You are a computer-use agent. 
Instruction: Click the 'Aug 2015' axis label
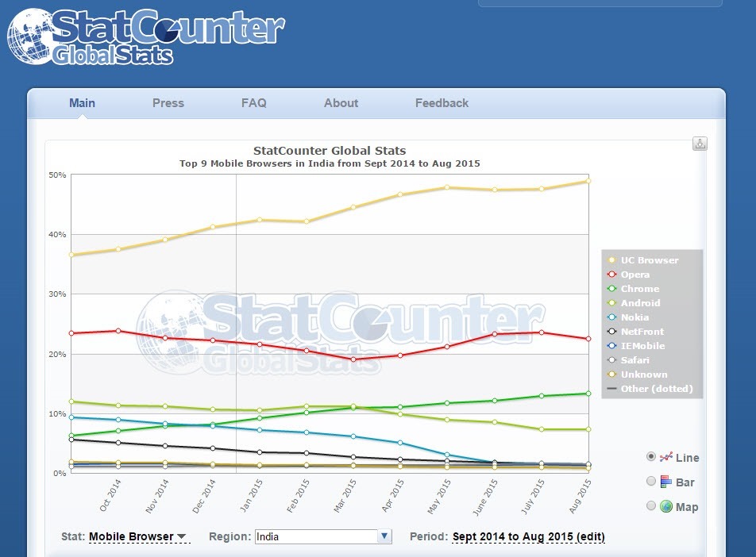click(x=580, y=496)
